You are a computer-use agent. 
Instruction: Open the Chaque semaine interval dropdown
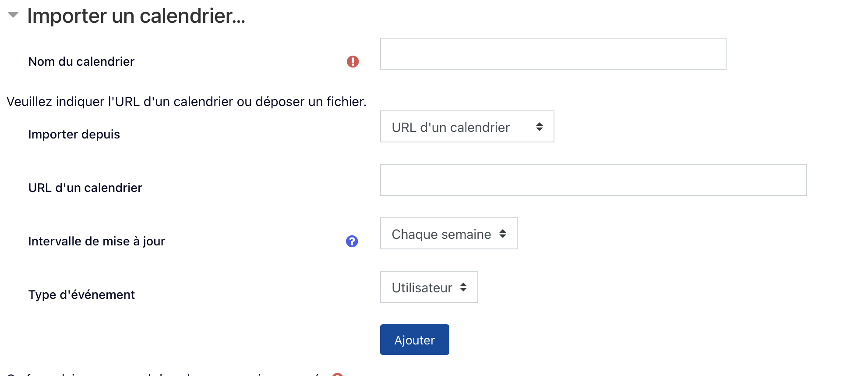click(x=448, y=234)
